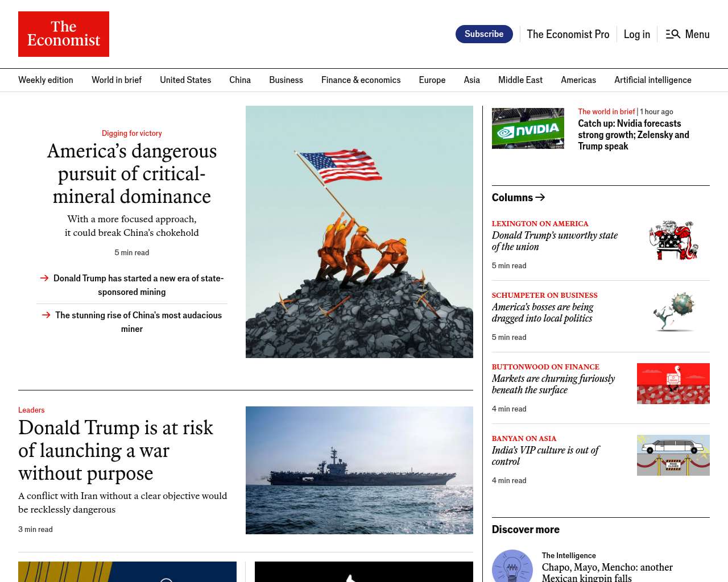728x582 pixels.
Task: Click Log in
Action: [637, 34]
